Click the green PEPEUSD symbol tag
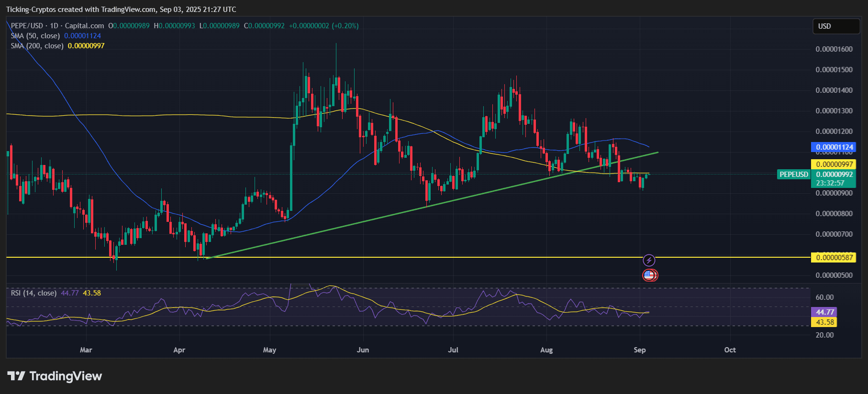 coord(794,175)
